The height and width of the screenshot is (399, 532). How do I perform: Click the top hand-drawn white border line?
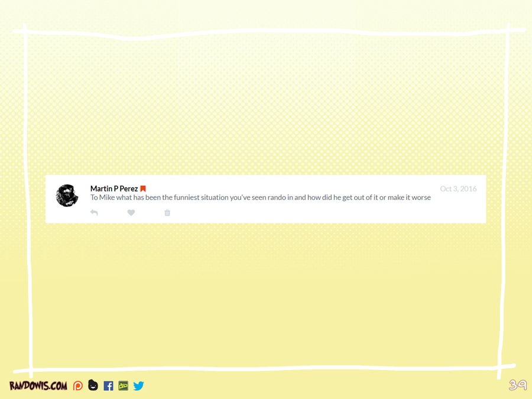tap(266, 31)
